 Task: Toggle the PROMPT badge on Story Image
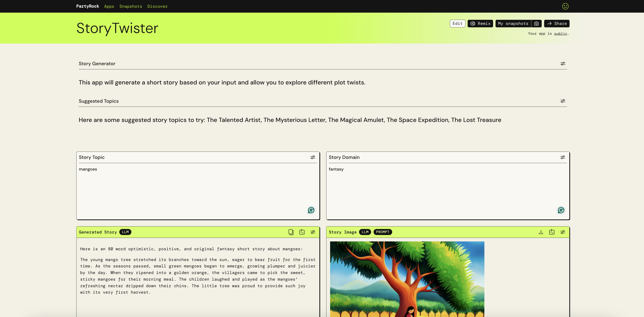(x=382, y=232)
